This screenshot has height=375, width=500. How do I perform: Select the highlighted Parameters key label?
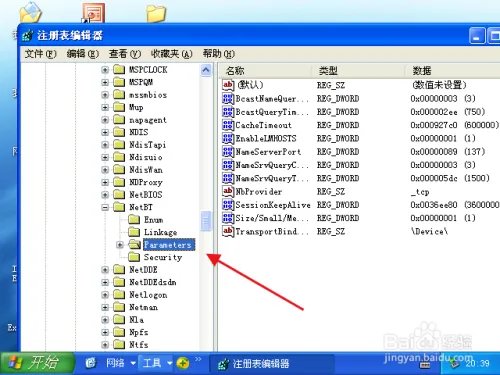point(168,245)
